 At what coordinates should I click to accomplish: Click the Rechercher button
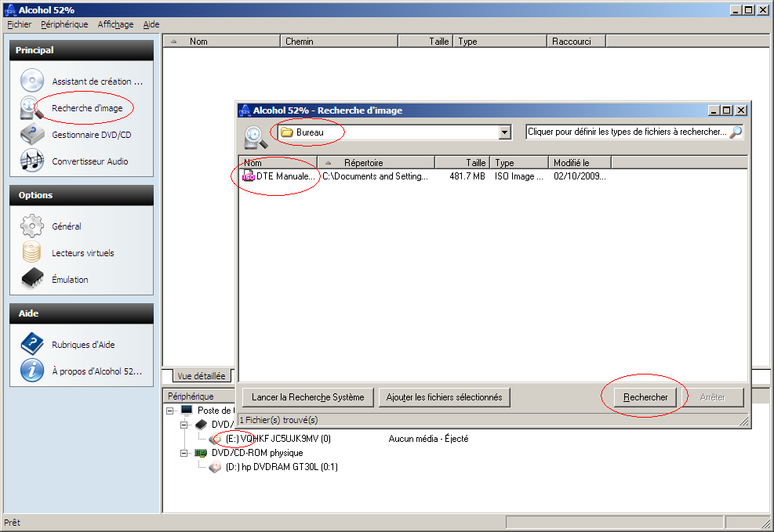click(x=645, y=397)
